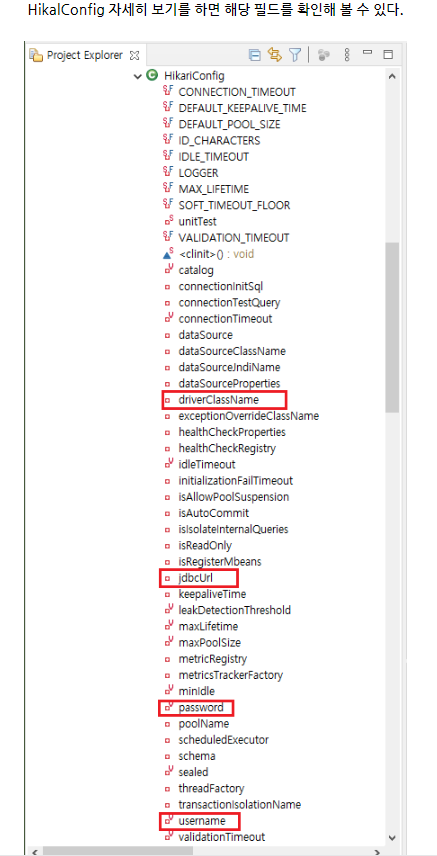The height and width of the screenshot is (856, 437).
Task: Open the Filter icon in Project Explorer
Action: tap(295, 55)
